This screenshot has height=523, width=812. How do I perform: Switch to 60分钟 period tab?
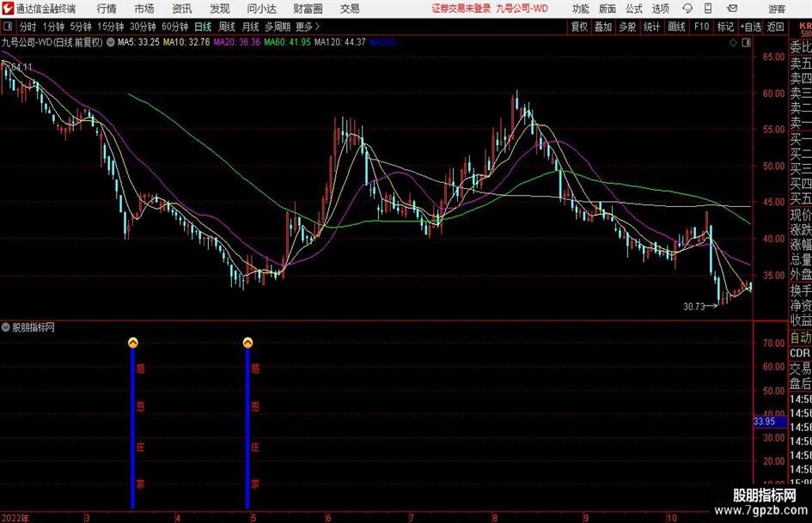pos(175,27)
